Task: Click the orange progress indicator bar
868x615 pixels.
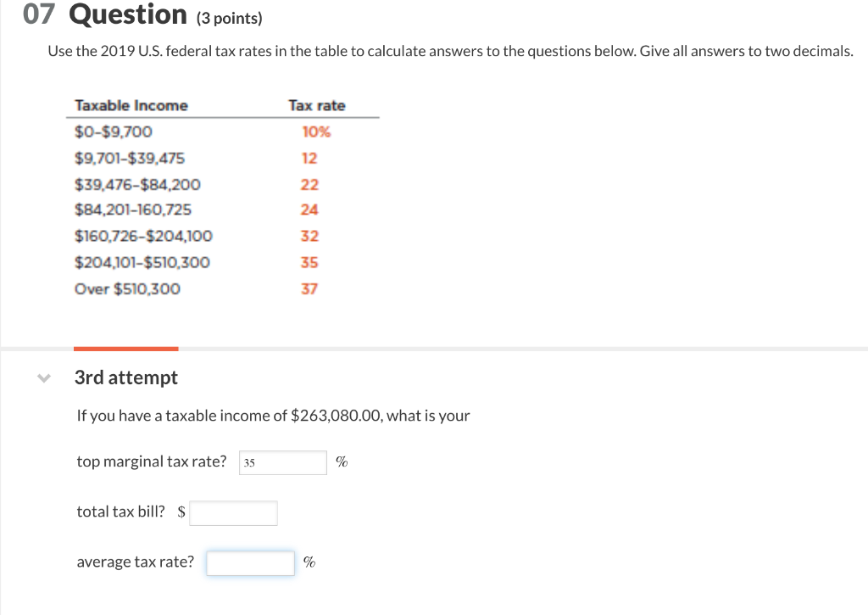Action: tap(125, 349)
